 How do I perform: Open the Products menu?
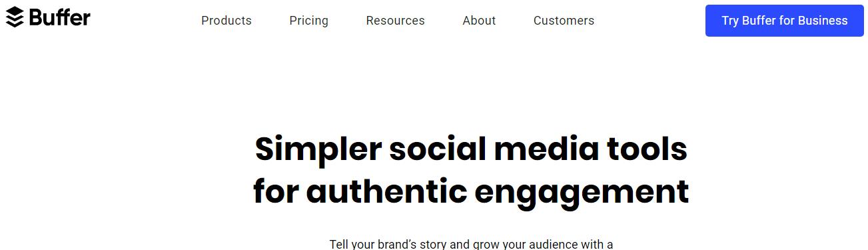pos(226,21)
